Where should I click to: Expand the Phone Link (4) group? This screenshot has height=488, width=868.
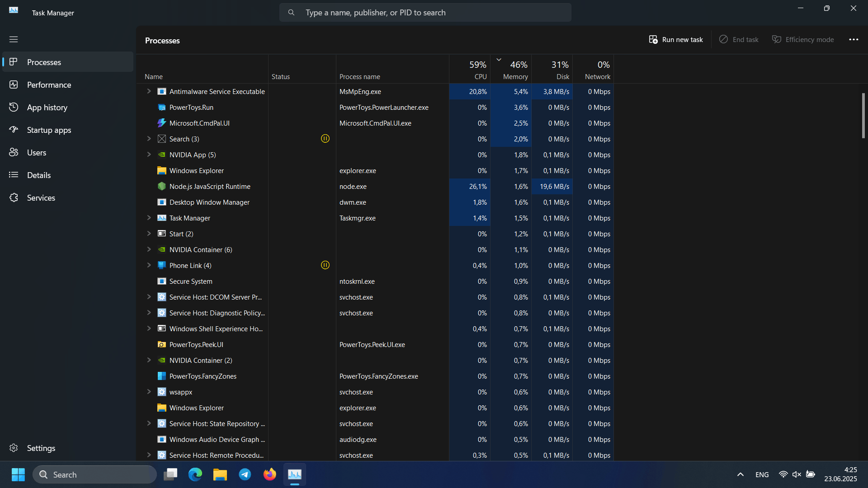pos(149,265)
